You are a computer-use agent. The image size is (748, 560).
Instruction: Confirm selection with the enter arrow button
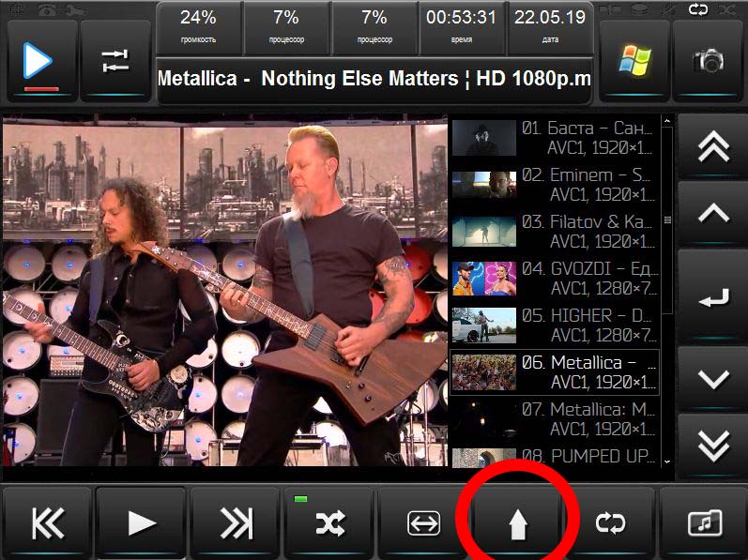713,297
